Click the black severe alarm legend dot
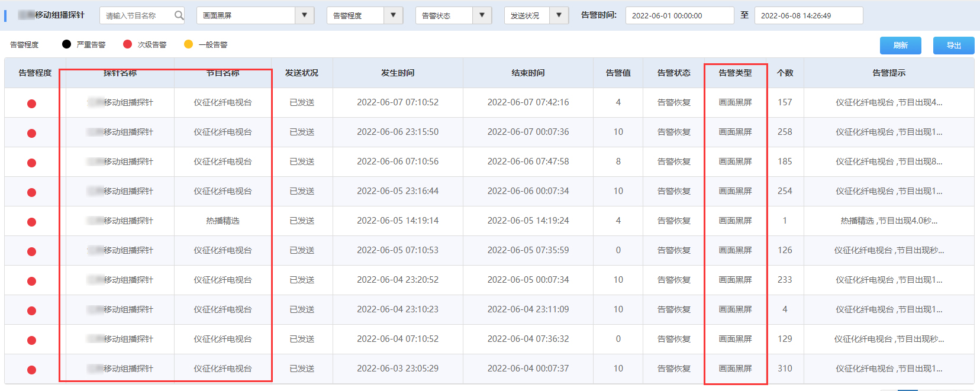This screenshot has width=980, height=391. (66, 44)
